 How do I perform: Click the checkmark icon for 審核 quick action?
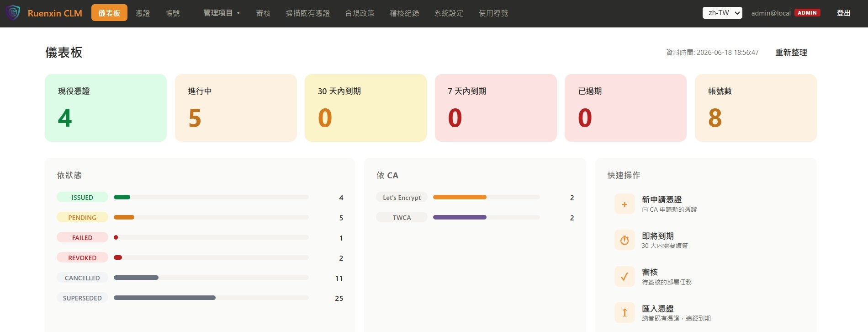[x=625, y=276]
